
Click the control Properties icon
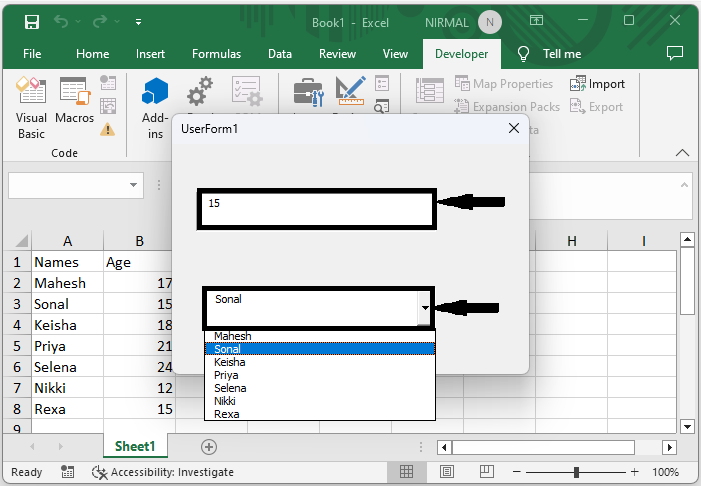382,83
